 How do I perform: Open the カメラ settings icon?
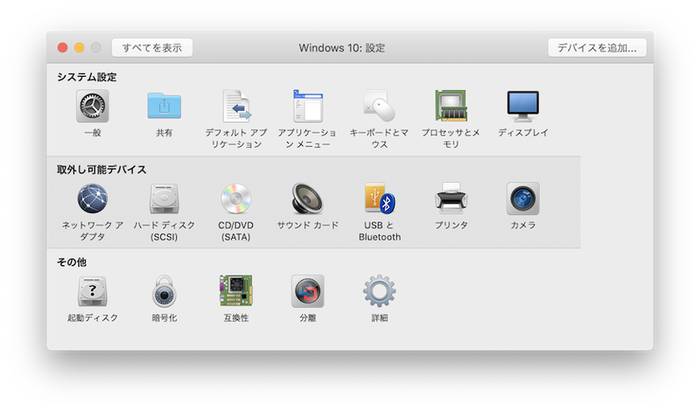(x=523, y=199)
